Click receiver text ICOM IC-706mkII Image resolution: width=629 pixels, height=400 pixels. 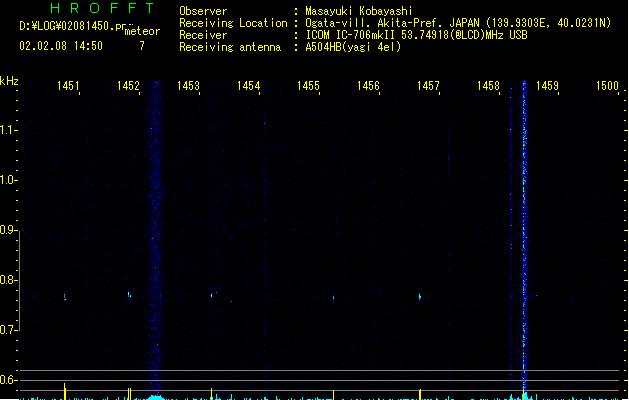(351, 35)
